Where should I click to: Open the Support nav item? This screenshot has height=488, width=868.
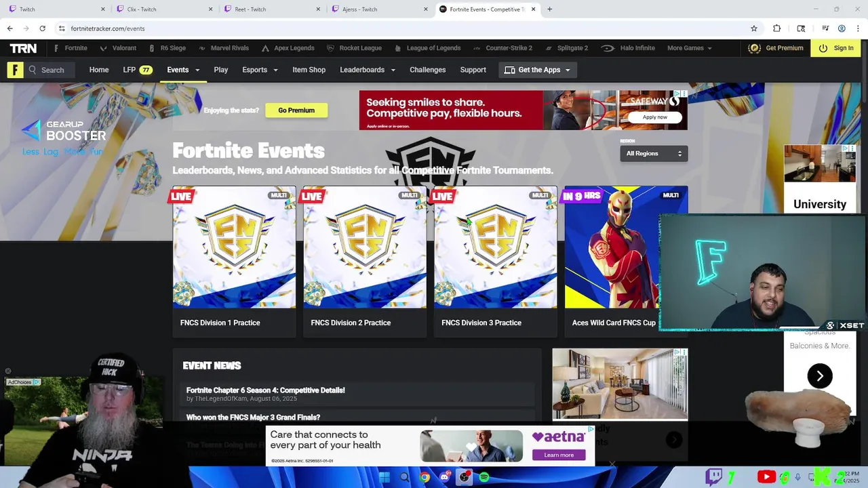click(x=473, y=70)
